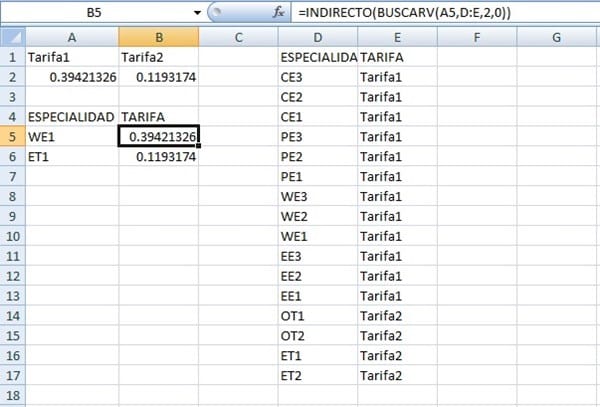600x407 pixels.
Task: Click cell D13 containing EE1
Action: 318,296
